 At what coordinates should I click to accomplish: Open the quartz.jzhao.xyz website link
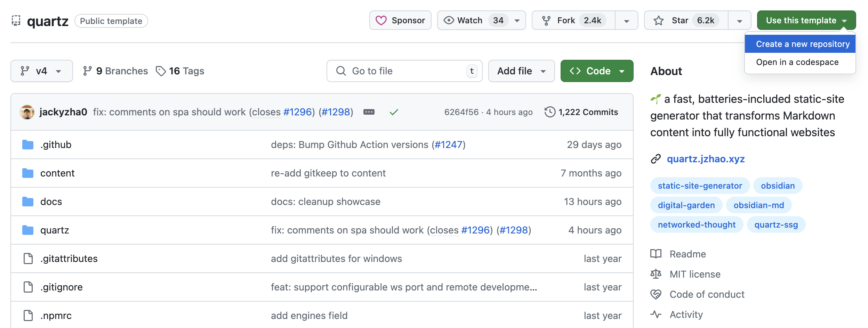point(706,159)
